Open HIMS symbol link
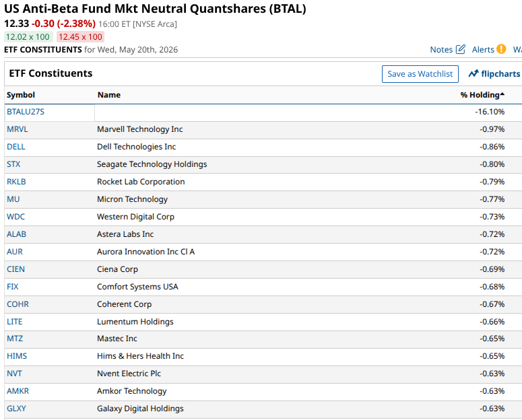This screenshot has height=420, width=522. coord(17,356)
